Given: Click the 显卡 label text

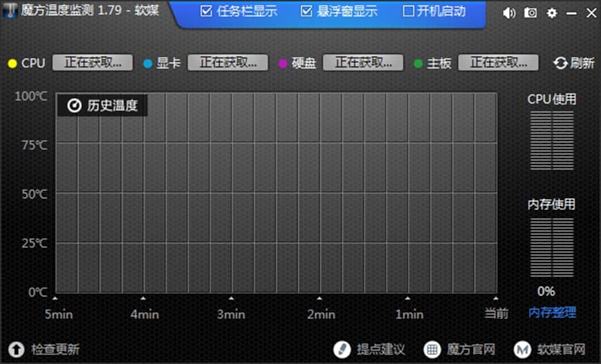Looking at the screenshot, I should [168, 63].
